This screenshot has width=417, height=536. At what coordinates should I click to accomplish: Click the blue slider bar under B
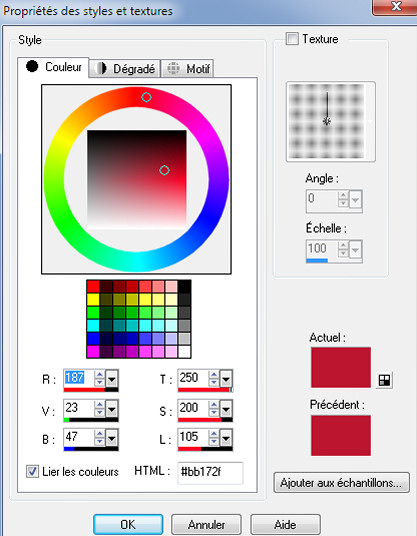[x=91, y=448]
